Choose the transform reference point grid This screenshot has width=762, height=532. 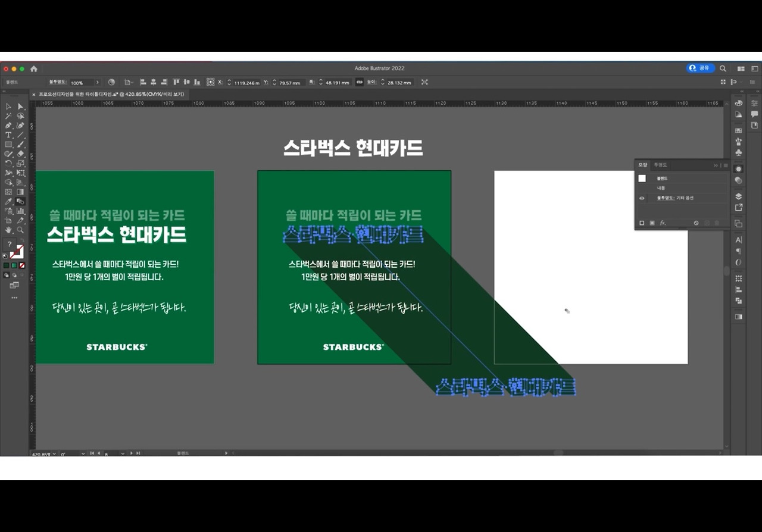pyautogui.click(x=210, y=82)
